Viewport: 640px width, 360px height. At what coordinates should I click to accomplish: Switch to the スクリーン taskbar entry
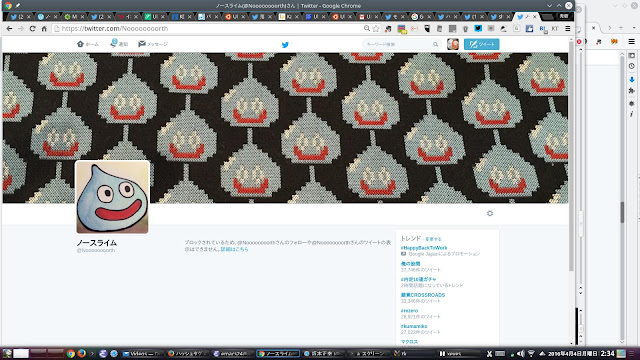point(370,353)
